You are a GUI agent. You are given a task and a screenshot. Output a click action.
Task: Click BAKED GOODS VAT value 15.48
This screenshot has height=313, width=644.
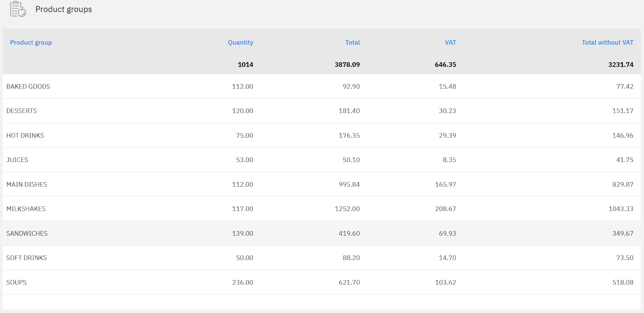tap(447, 86)
